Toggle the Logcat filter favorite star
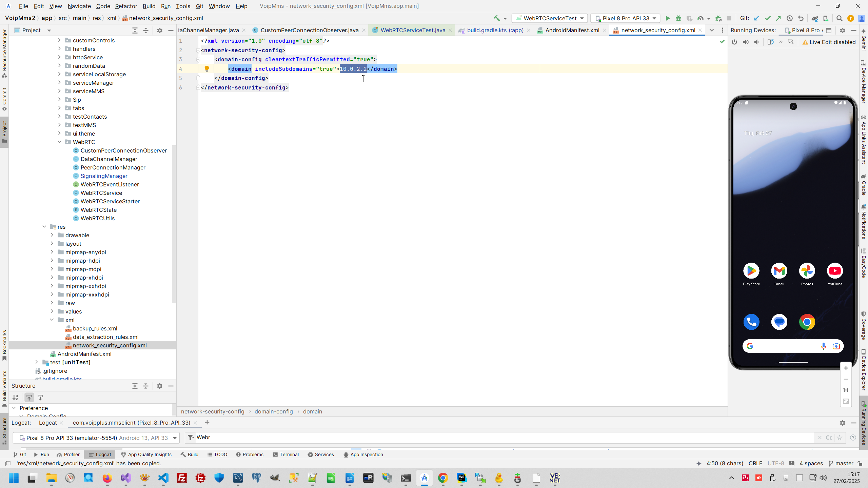This screenshot has height=488, width=868. point(840,438)
